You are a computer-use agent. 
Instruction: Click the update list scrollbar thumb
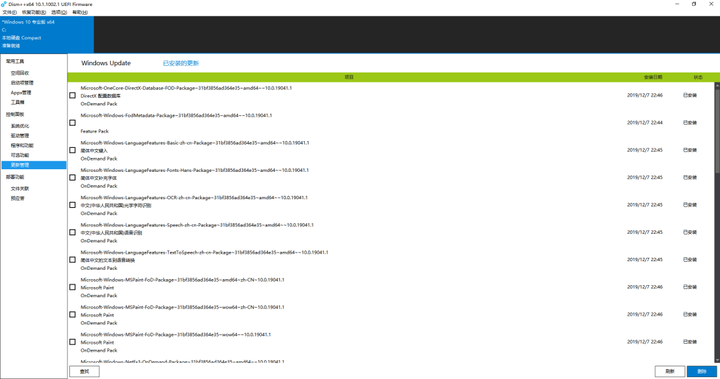[x=717, y=131]
